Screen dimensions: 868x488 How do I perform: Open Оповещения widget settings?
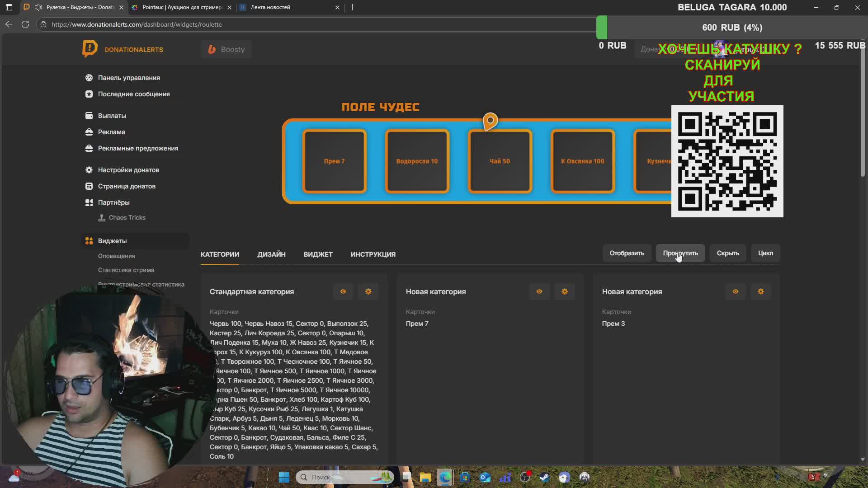pos(117,256)
